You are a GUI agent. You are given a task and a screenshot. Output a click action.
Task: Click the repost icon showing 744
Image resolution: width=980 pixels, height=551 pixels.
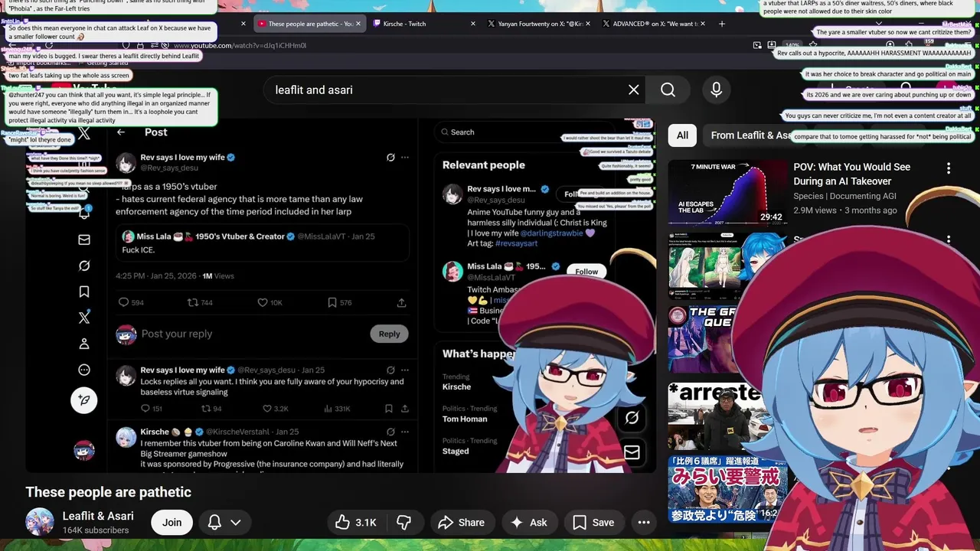click(x=193, y=302)
